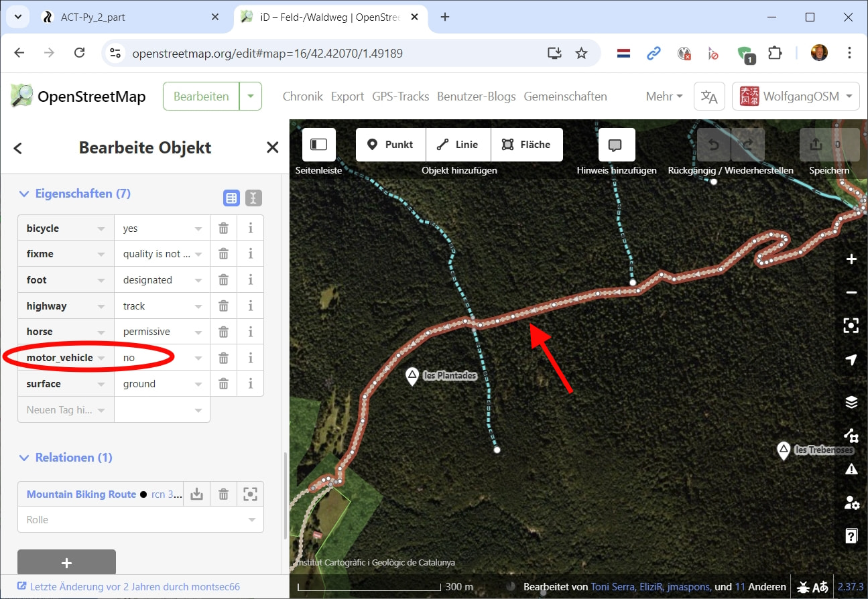This screenshot has width=868, height=599.
Task: Open the GPS-Tracks menu item
Action: click(x=400, y=96)
